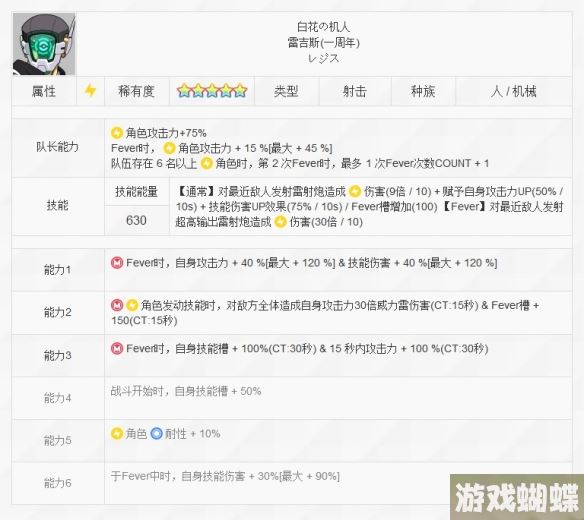Image resolution: width=584 pixels, height=520 pixels.
Task: Click thunder icon before 角色时 in third leader line
Action: 206,163
